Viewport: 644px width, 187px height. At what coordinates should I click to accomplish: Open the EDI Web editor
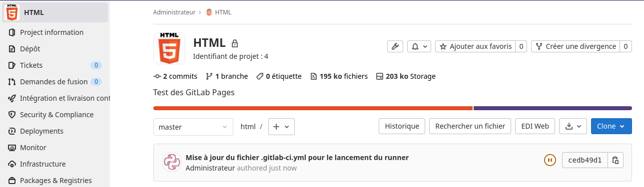[x=535, y=126]
